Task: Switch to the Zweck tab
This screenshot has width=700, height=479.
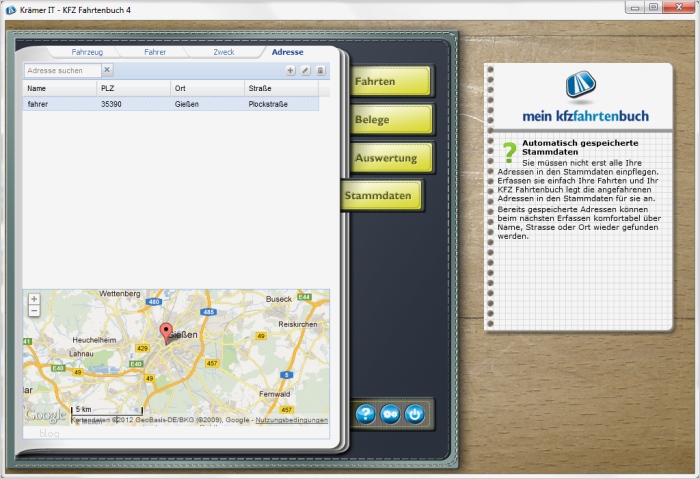Action: pyautogui.click(x=224, y=52)
